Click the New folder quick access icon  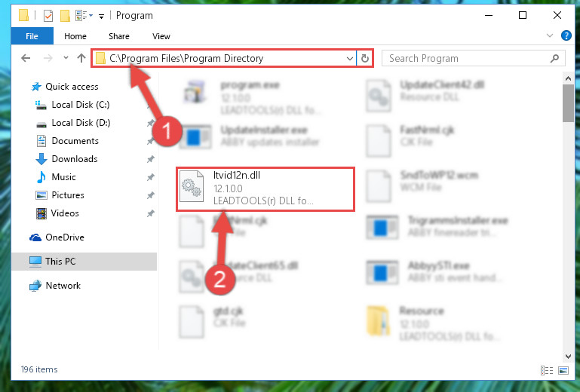pos(65,16)
